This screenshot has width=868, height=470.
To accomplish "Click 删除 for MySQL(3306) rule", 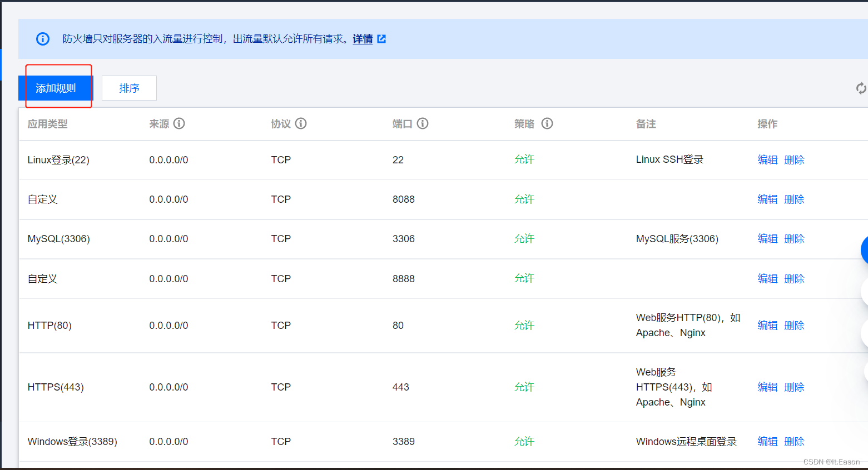I will [x=794, y=239].
